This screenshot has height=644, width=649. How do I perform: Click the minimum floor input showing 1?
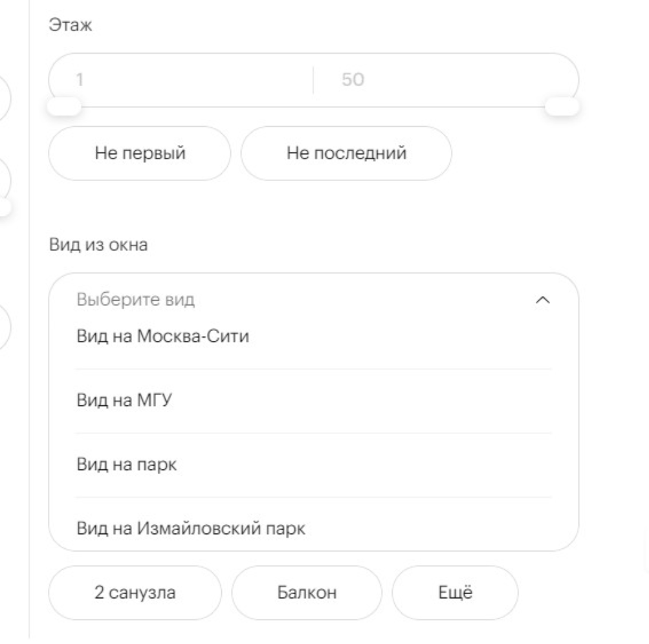181,80
